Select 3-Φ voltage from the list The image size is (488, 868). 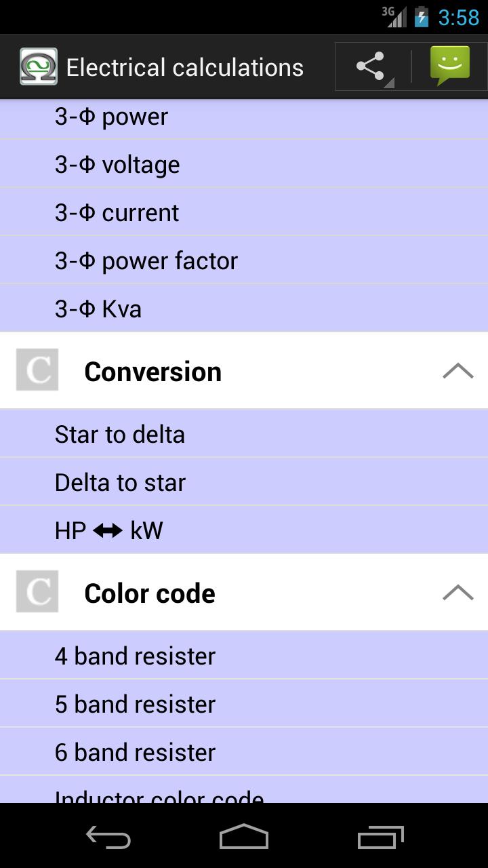244,165
